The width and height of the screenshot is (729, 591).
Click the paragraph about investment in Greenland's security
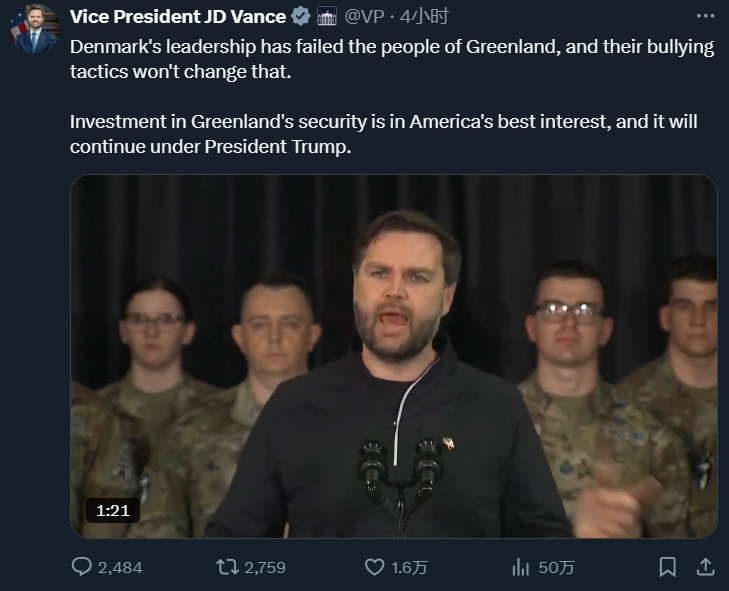coord(383,133)
